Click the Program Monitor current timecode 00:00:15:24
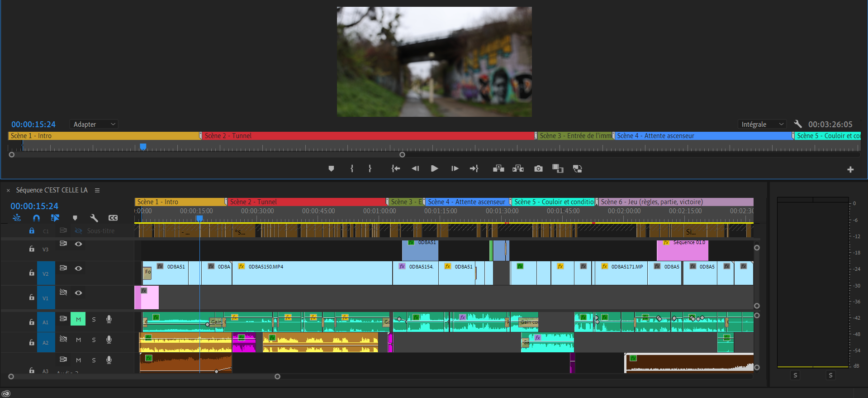 click(x=33, y=125)
